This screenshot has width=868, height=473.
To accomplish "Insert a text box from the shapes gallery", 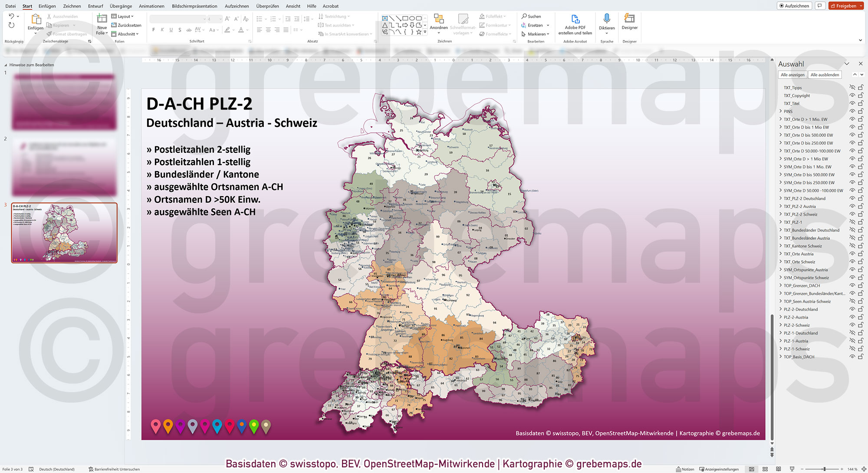I will [x=385, y=18].
